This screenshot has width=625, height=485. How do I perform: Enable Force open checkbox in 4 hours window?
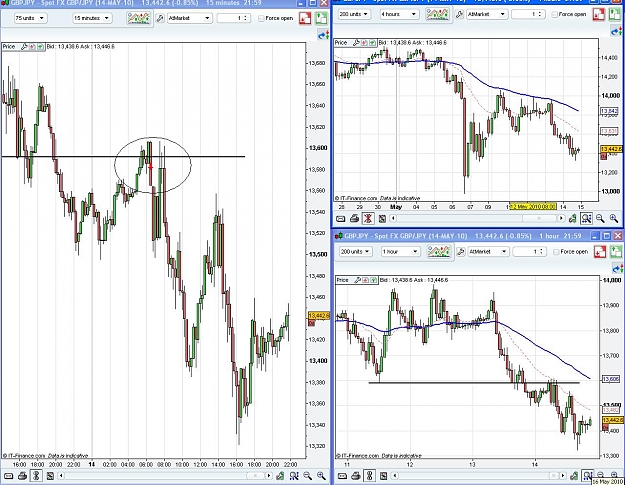[554, 14]
